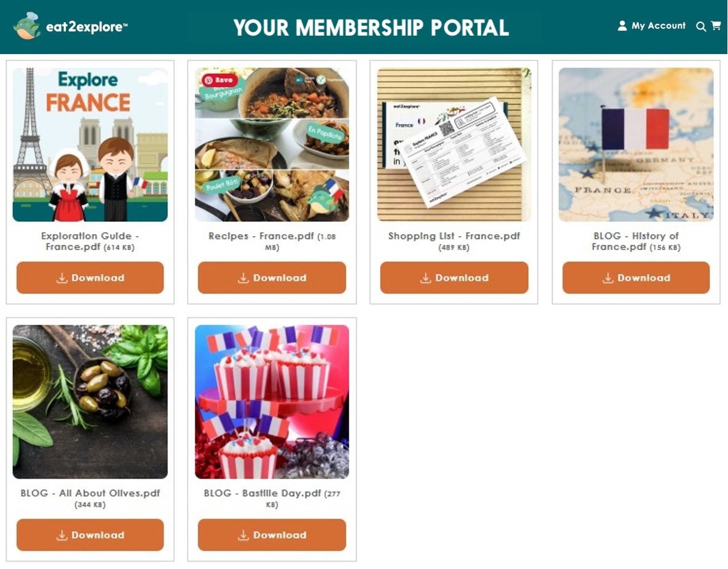Click the My Account person icon
The height and width of the screenshot is (569, 728).
click(622, 26)
